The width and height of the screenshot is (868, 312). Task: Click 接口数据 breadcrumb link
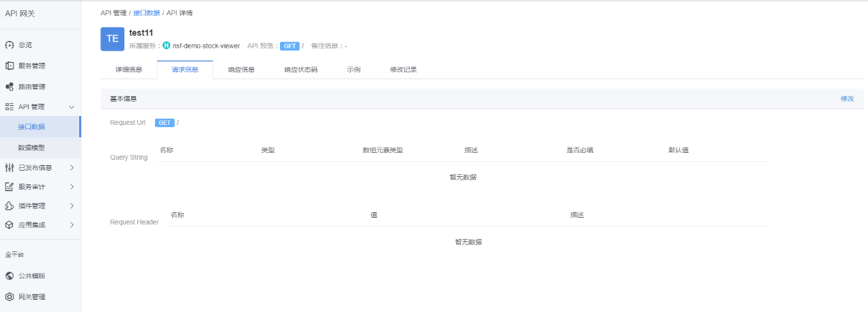click(146, 13)
